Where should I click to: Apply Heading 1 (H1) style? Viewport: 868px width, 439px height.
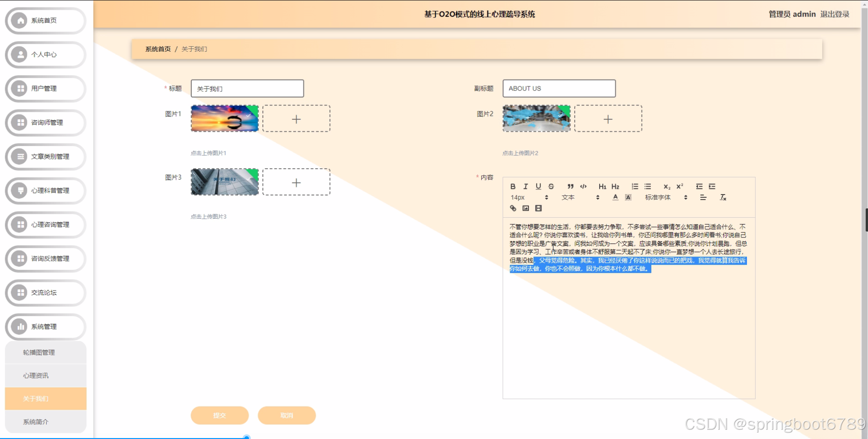click(602, 186)
